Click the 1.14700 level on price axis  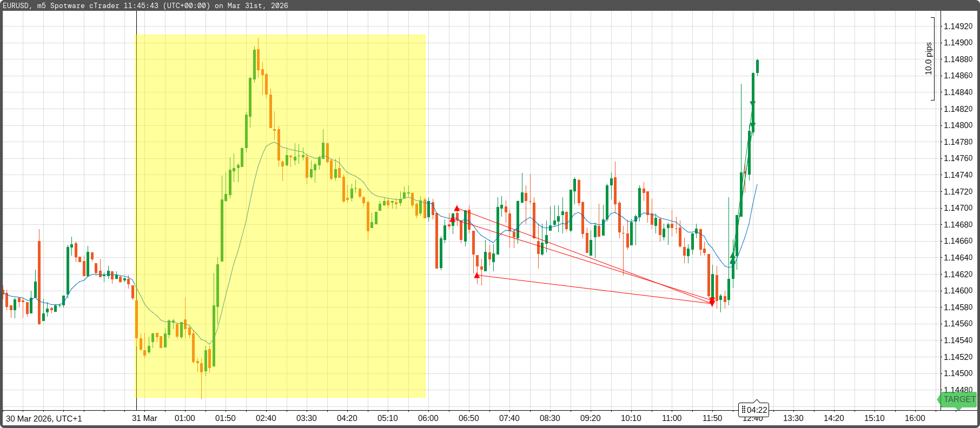[958, 208]
